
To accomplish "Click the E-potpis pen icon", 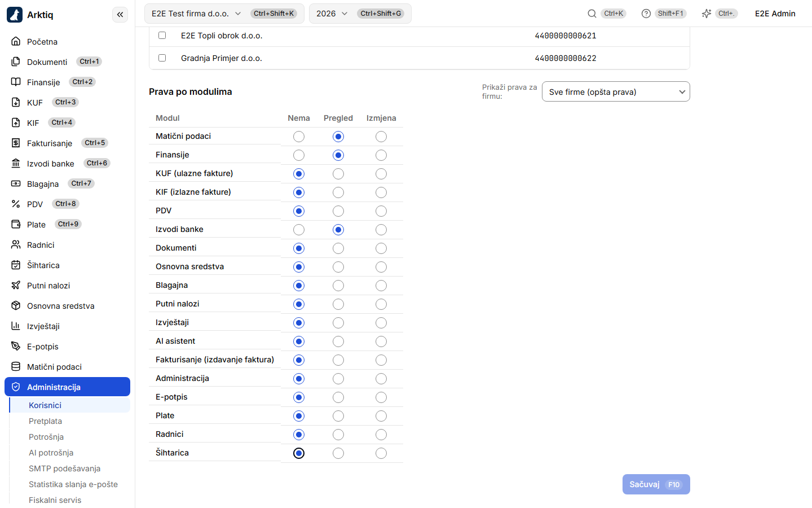I will pos(16,347).
